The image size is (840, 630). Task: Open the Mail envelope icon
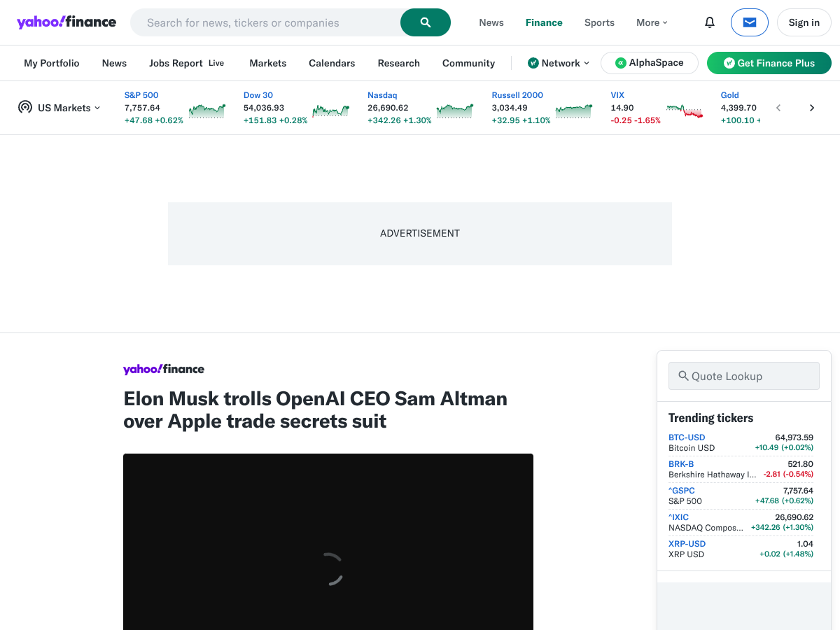(x=750, y=22)
